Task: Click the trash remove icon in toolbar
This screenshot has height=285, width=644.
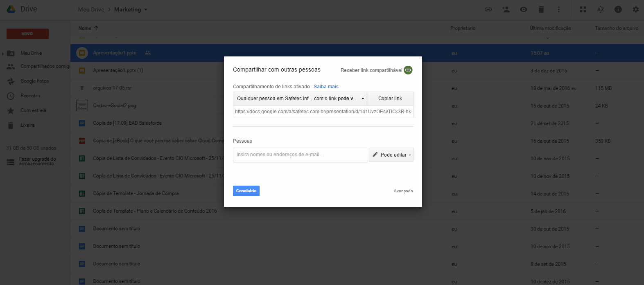Action: pyautogui.click(x=541, y=9)
